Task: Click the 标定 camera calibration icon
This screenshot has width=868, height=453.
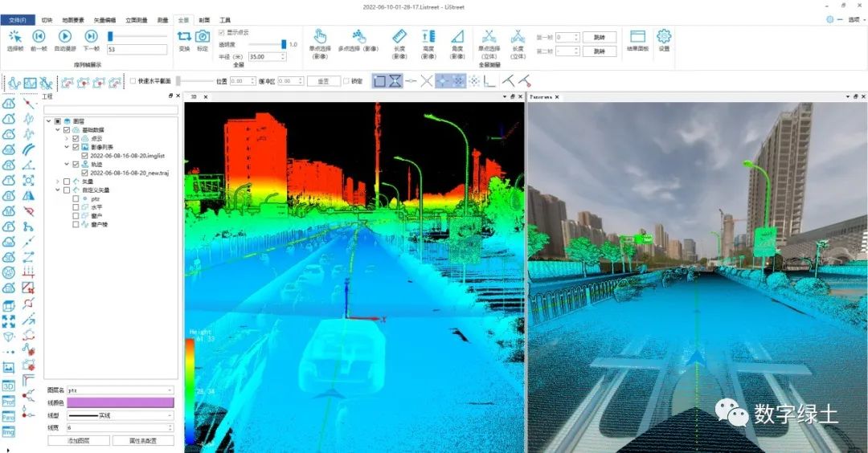Action: 203,37
